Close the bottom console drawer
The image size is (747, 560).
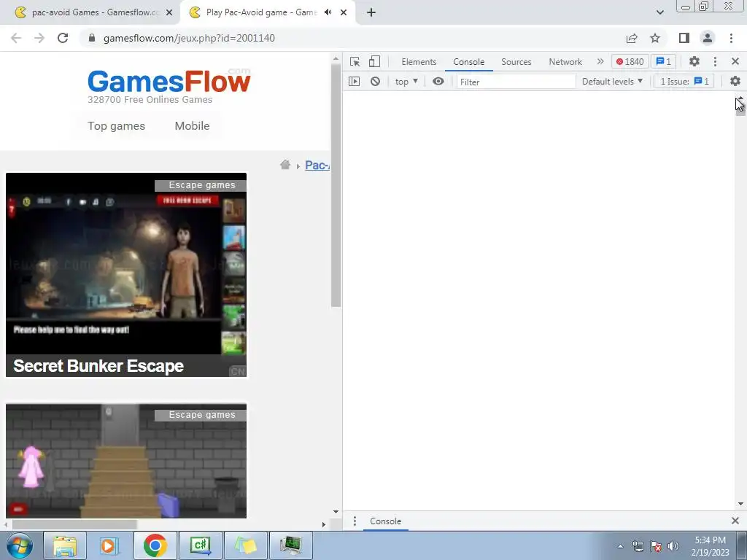[x=735, y=521]
